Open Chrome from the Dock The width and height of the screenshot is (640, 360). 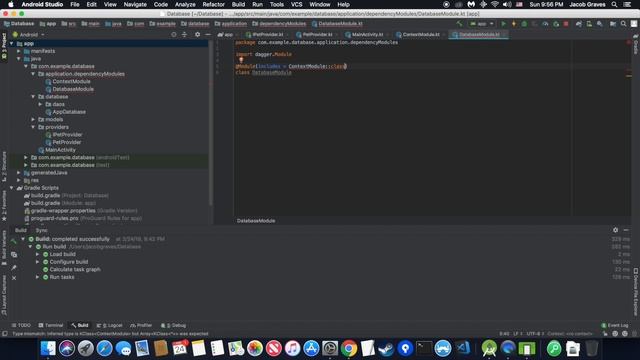[x=349, y=349]
